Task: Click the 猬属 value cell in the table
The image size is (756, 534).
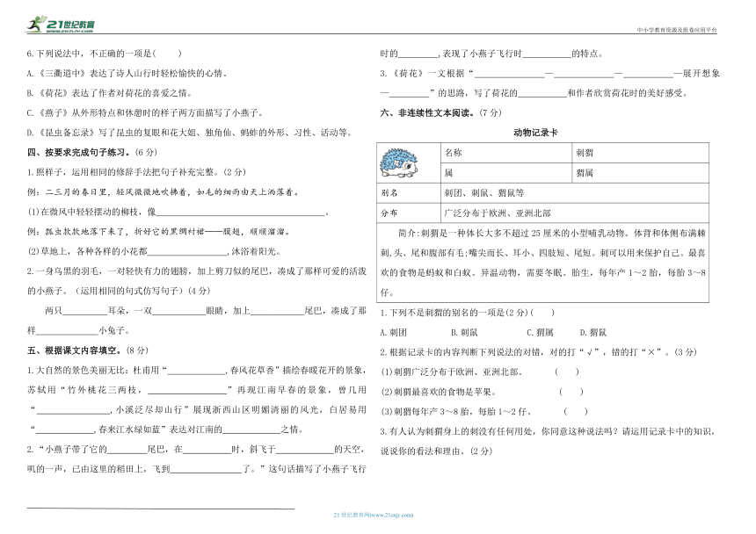Action: [640, 173]
